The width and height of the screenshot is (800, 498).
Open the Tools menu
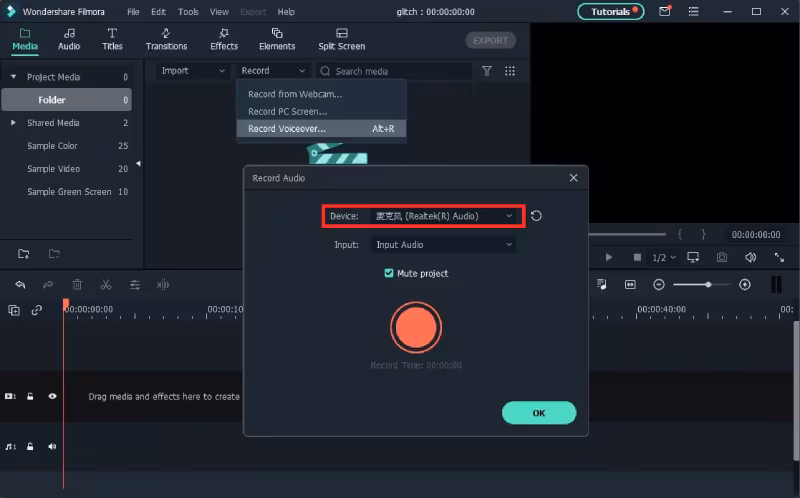tap(188, 11)
